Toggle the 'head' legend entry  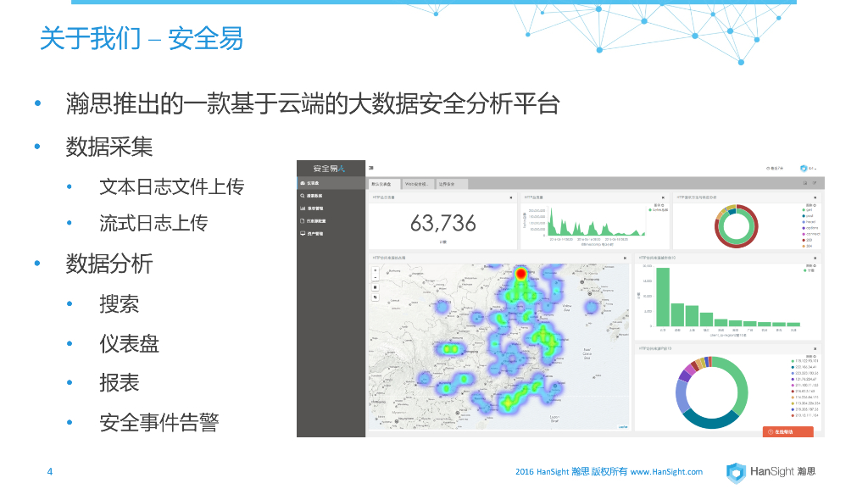coord(810,222)
